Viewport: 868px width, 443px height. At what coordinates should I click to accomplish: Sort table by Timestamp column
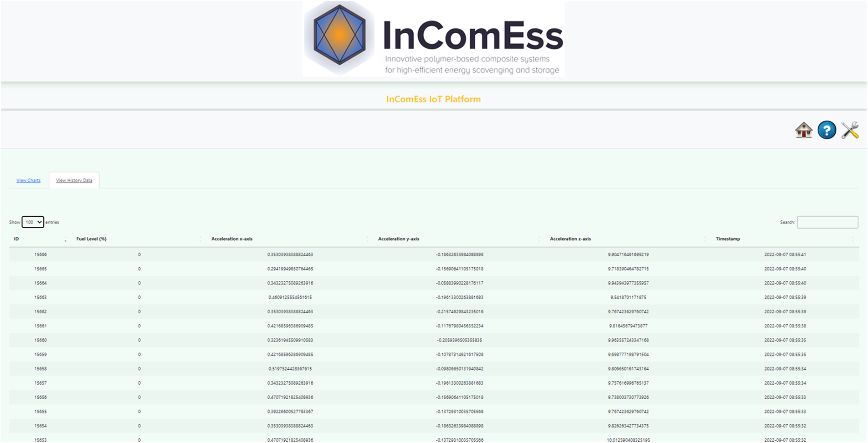click(728, 239)
